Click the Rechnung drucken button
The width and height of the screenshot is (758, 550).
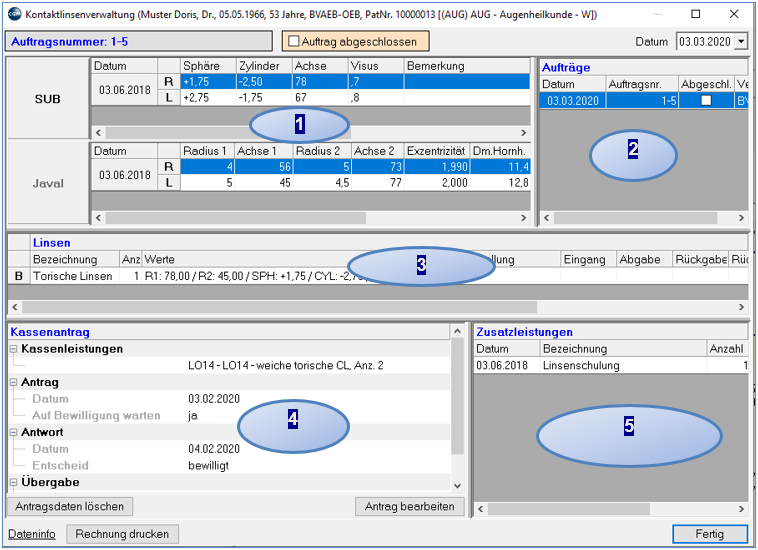pyautogui.click(x=122, y=534)
